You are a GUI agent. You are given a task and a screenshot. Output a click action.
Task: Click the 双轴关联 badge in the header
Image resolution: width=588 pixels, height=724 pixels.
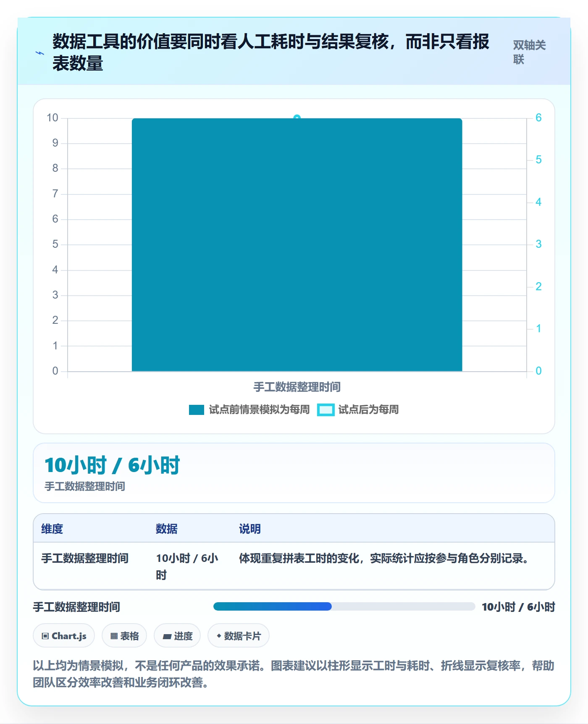529,52
